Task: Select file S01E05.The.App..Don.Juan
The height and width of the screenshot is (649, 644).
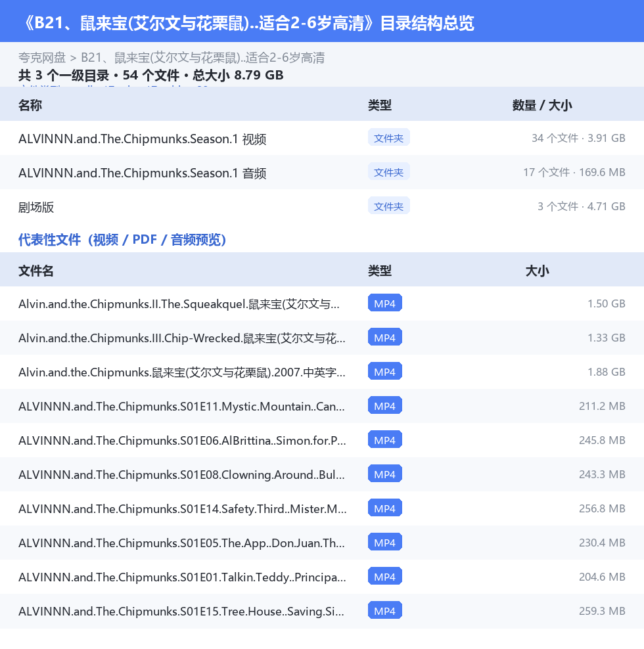Action: pos(181,543)
